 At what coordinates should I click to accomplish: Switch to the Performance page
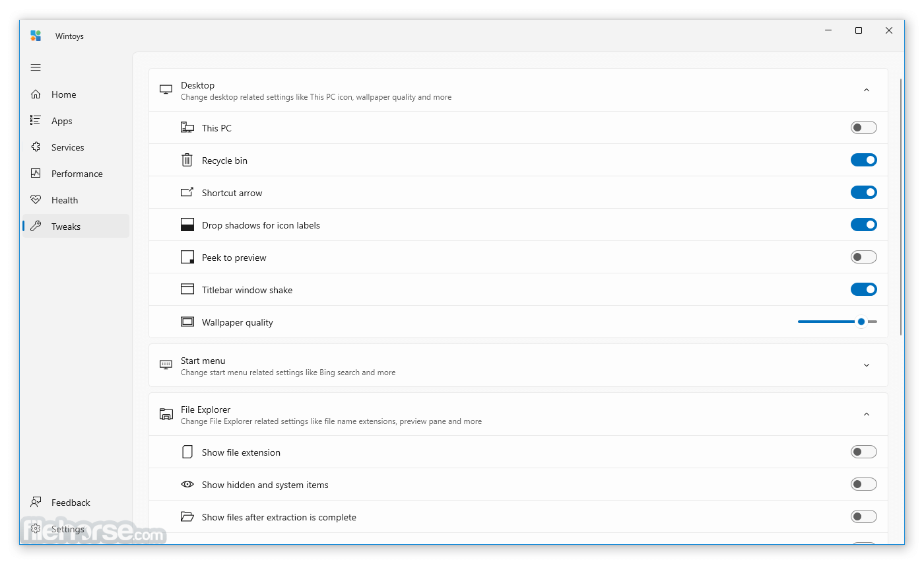[76, 174]
